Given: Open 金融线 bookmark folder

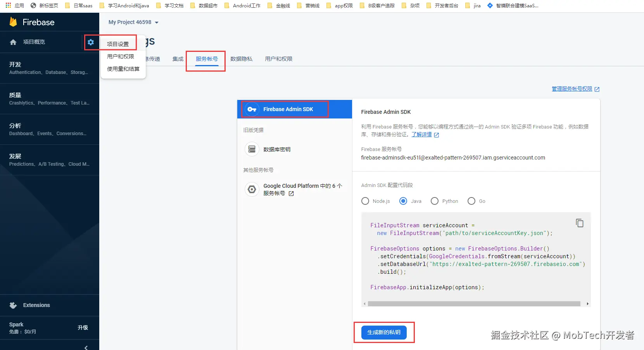Looking at the screenshot, I should [279, 5].
